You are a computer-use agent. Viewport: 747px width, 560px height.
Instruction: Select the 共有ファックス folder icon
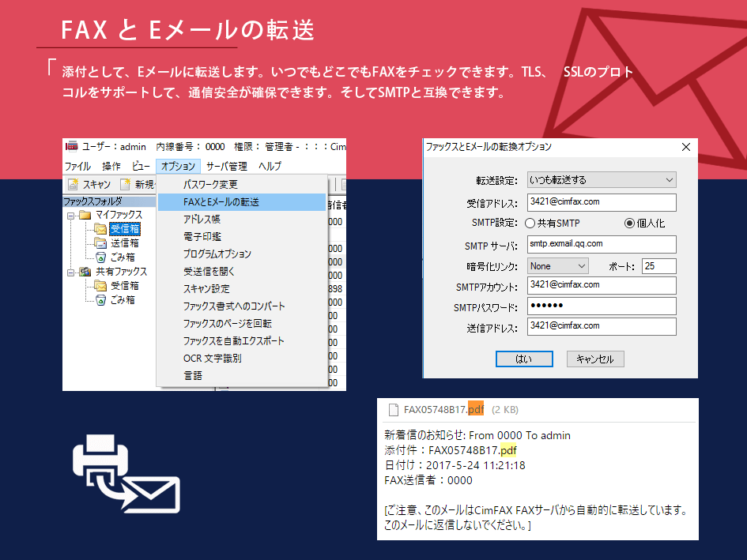click(85, 272)
